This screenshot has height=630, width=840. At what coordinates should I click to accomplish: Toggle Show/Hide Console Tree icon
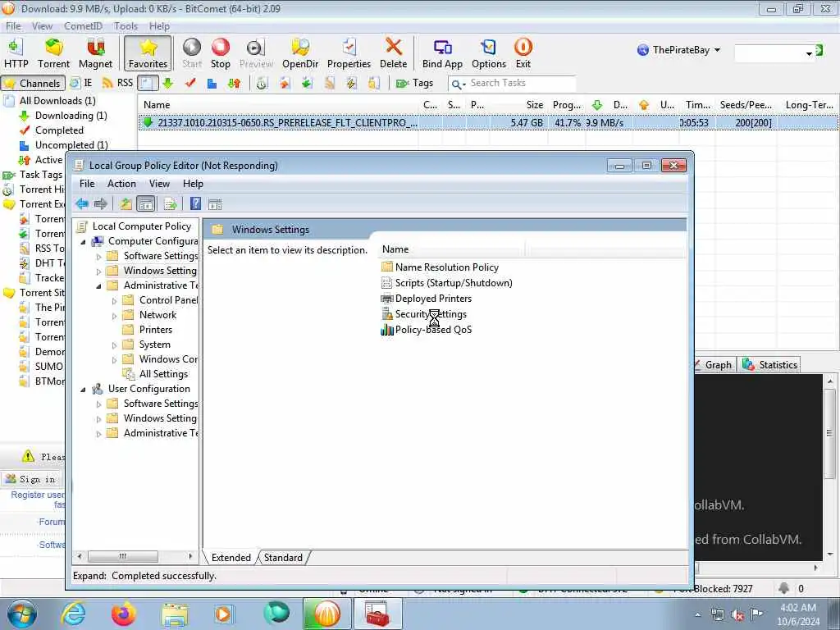145,203
